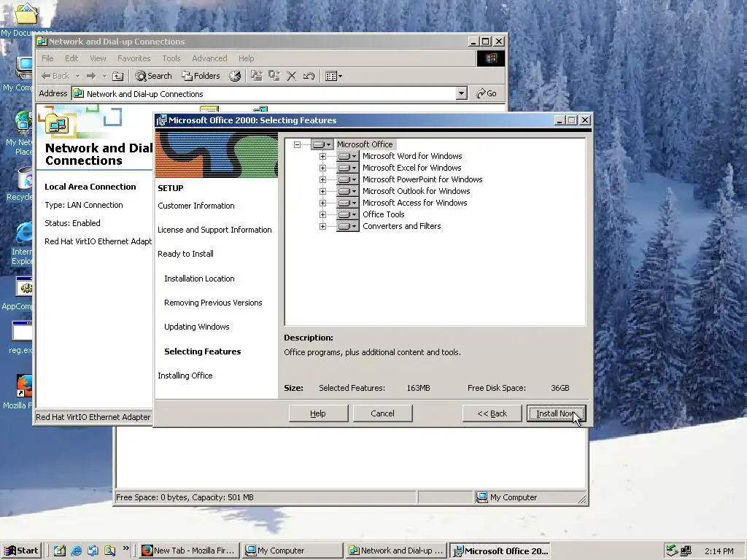Click system clock showing 2:14 PM

[719, 551]
